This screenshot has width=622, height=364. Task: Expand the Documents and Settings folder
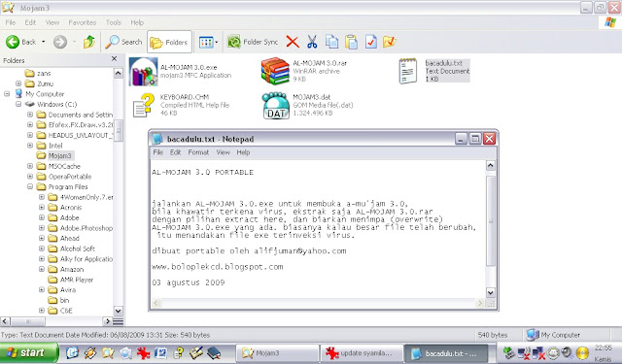pos(30,115)
